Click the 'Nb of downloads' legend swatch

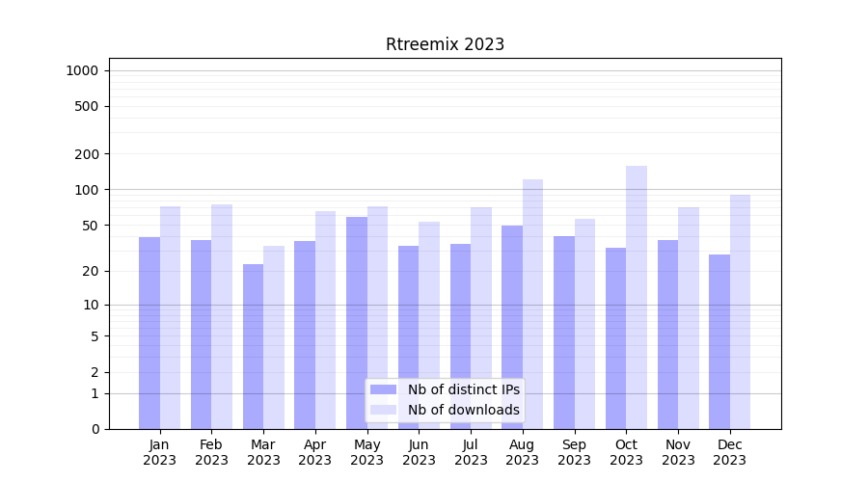pyautogui.click(x=383, y=410)
